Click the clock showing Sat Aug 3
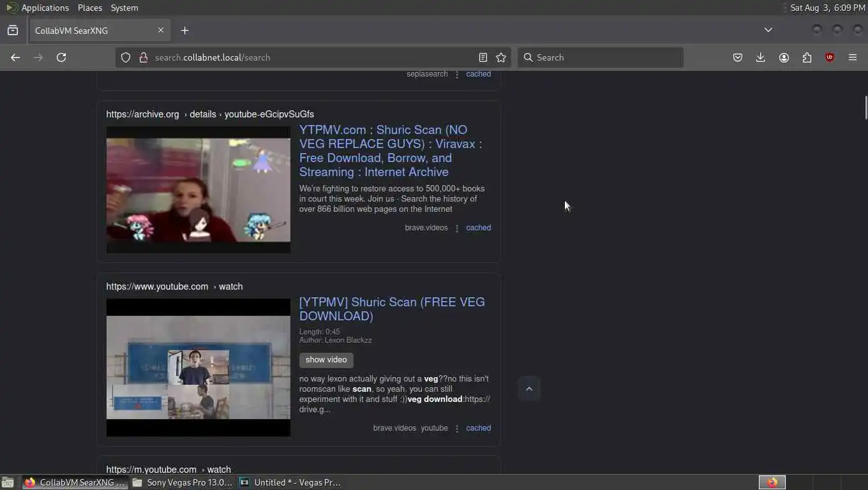The image size is (868, 490). [828, 8]
